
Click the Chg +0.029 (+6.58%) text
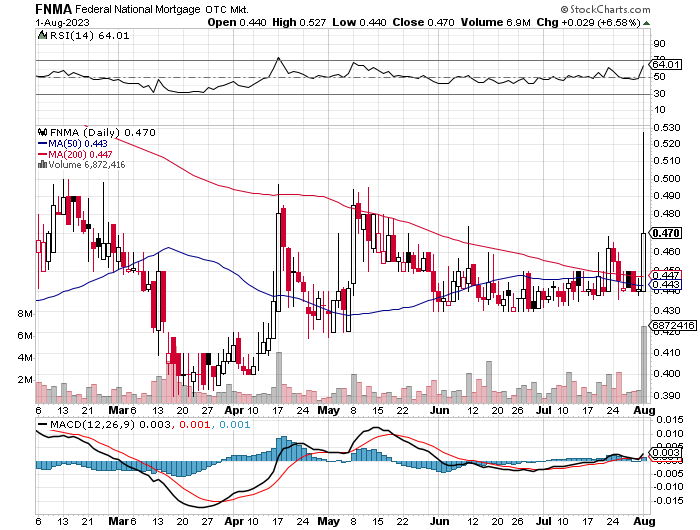coord(588,22)
